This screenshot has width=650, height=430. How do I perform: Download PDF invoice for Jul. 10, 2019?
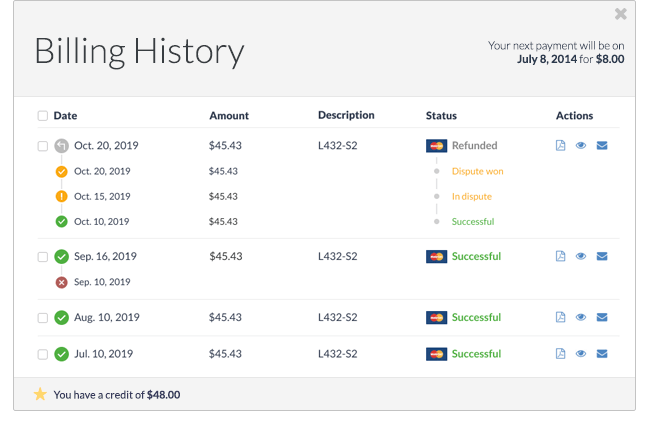561,354
